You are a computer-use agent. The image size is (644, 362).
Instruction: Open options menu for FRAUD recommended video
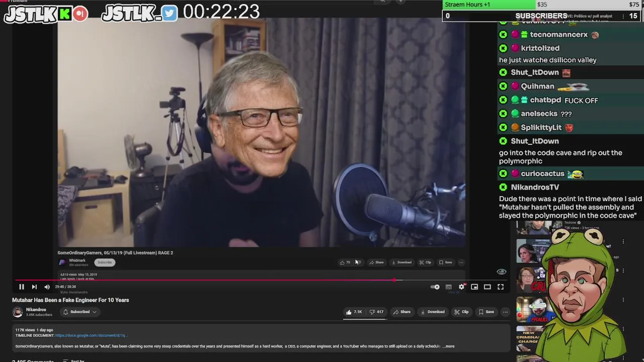623,300
